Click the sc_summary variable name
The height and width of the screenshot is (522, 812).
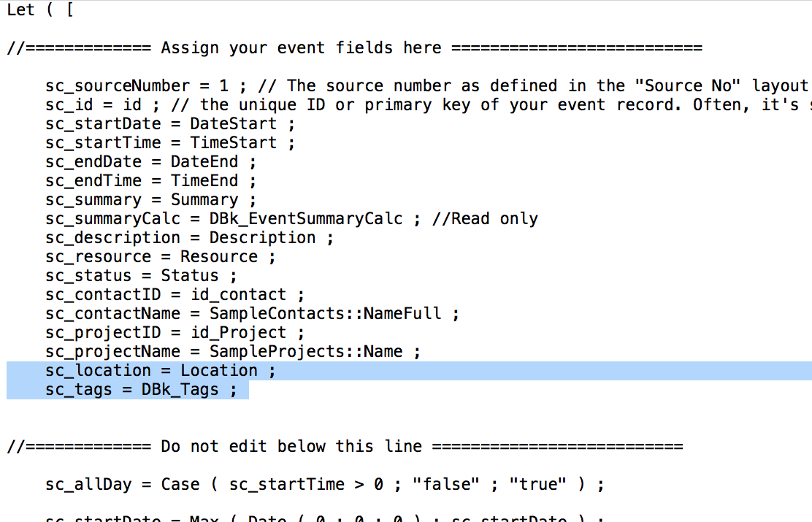pyautogui.click(x=93, y=200)
